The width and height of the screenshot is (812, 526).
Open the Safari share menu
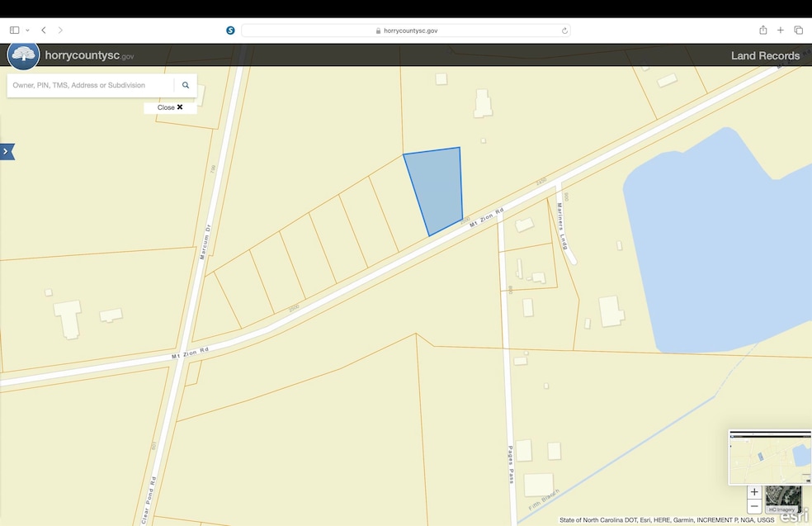pos(762,31)
